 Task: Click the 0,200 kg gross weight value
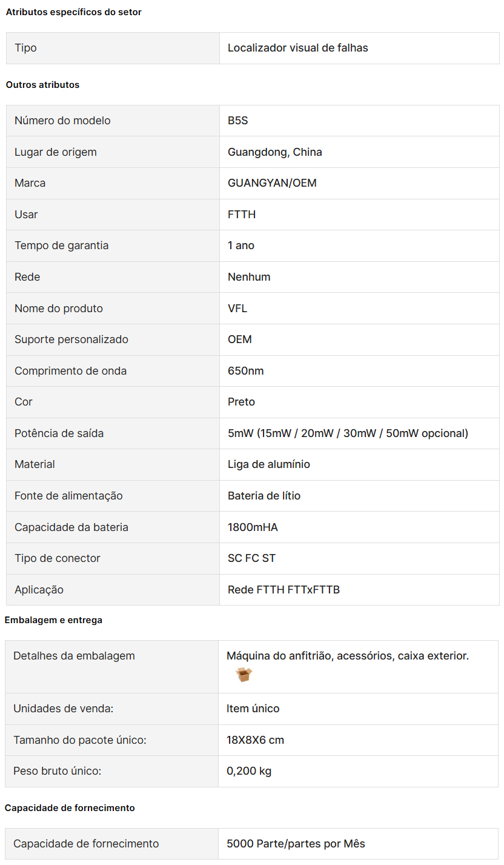(x=249, y=771)
